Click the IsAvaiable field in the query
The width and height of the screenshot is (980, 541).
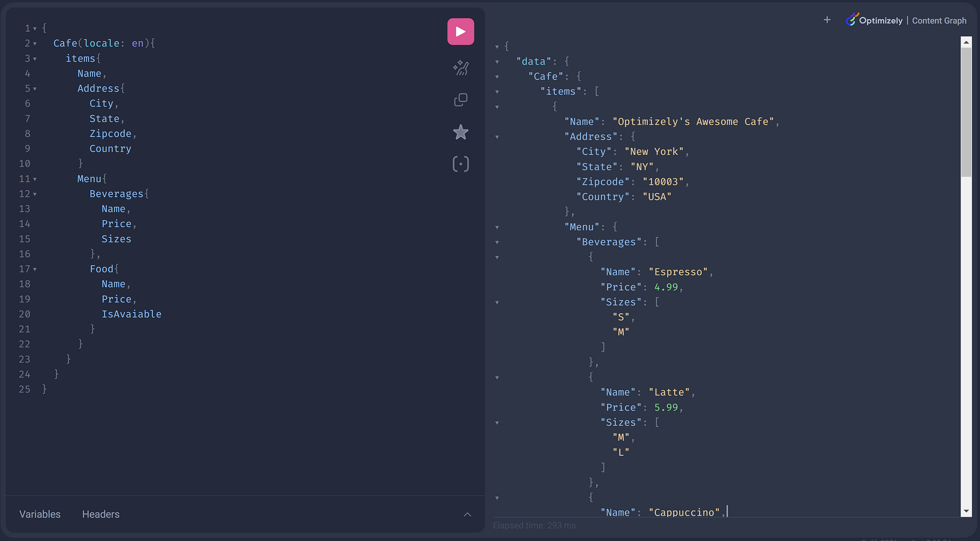131,314
